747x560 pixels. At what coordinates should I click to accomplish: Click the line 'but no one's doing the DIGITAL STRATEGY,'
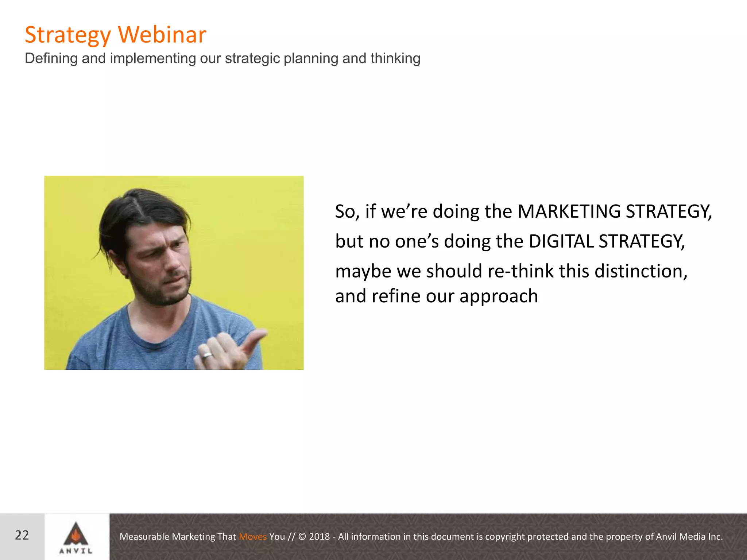tap(510, 241)
